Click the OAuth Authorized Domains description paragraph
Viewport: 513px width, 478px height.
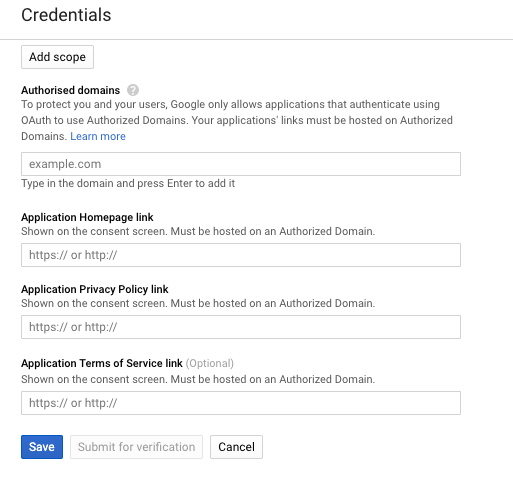(237, 120)
